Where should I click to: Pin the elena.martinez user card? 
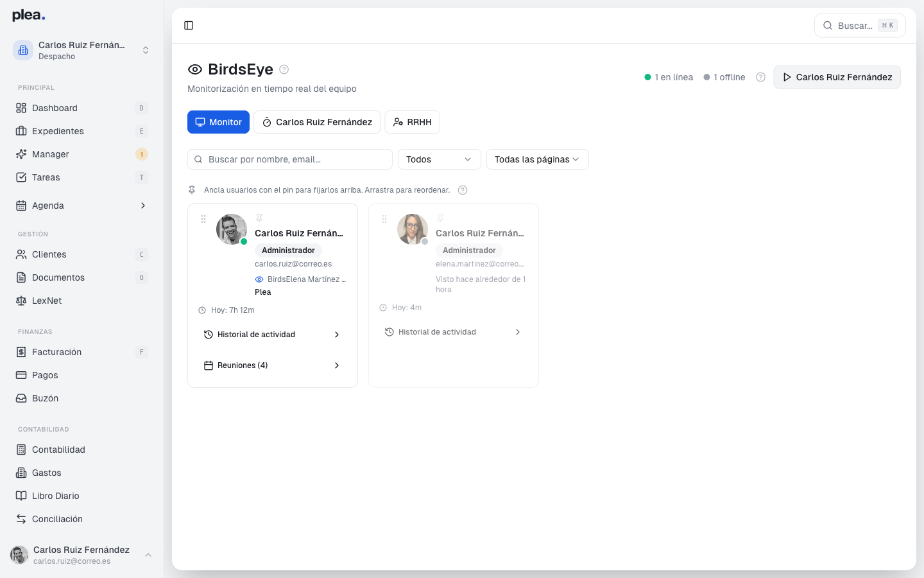(440, 218)
